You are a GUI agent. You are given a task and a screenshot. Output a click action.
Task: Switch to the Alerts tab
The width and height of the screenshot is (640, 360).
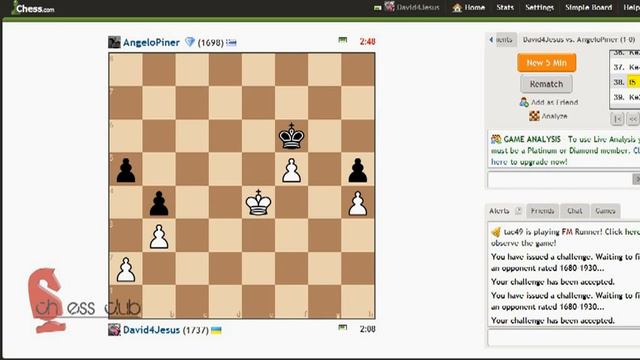(499, 211)
